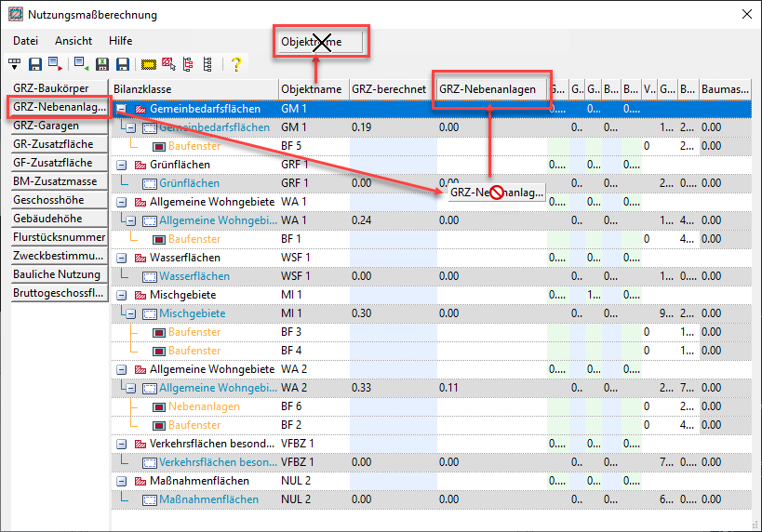Screen dimensions: 762x532
Task: Click the window icon with red arrow
Action: tap(56, 64)
